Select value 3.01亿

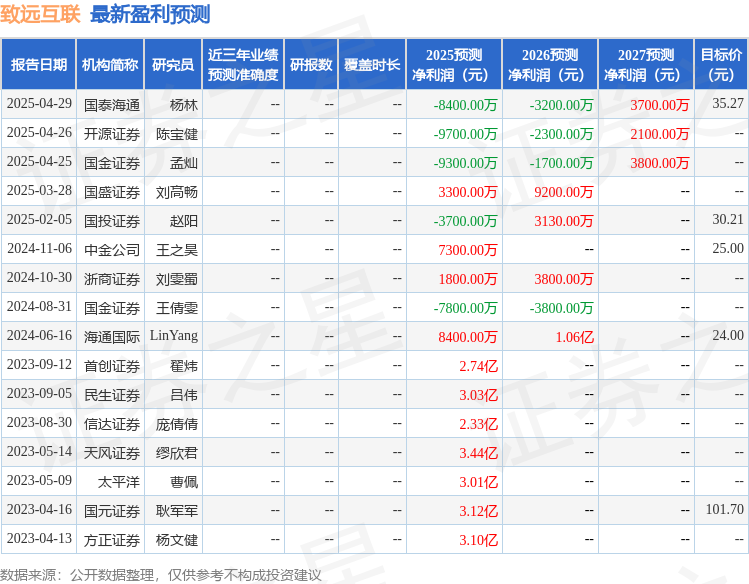click(x=479, y=482)
